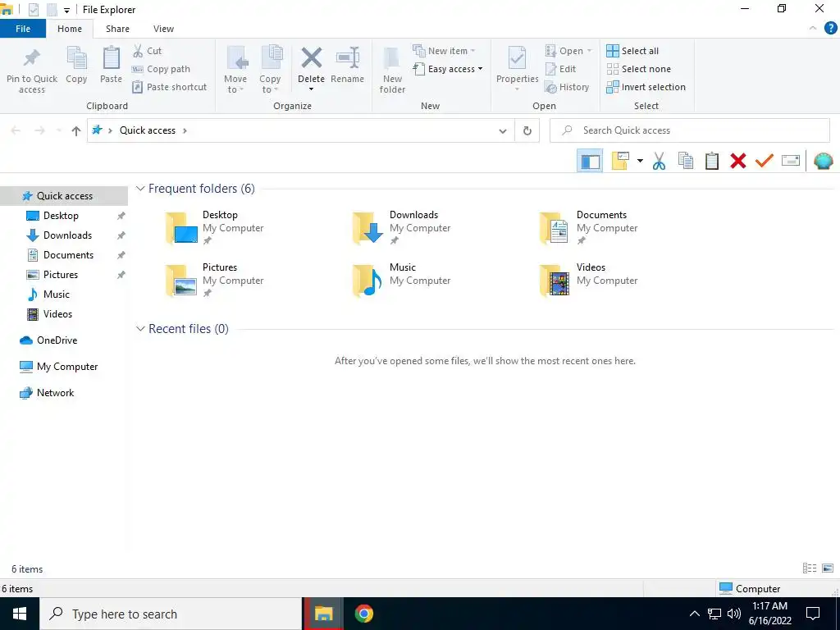Open Chrome from the taskbar

click(x=363, y=614)
